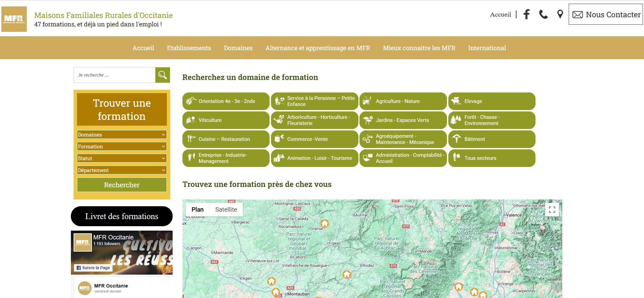644x298 pixels.
Task: Open Livret des formations
Action: (x=122, y=216)
